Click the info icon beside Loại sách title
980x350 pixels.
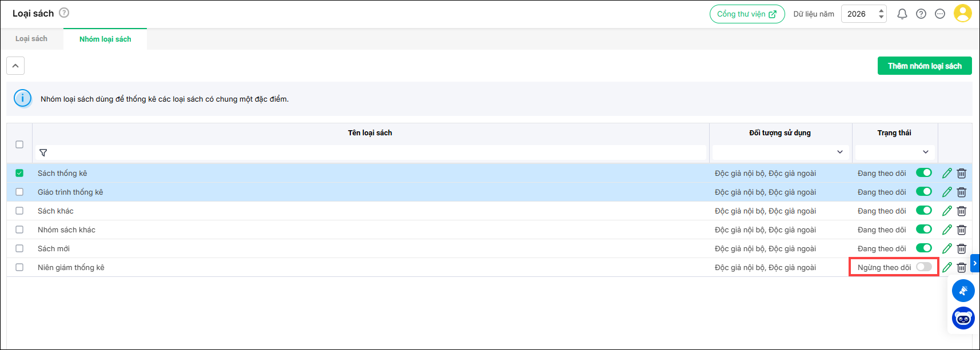pos(64,13)
